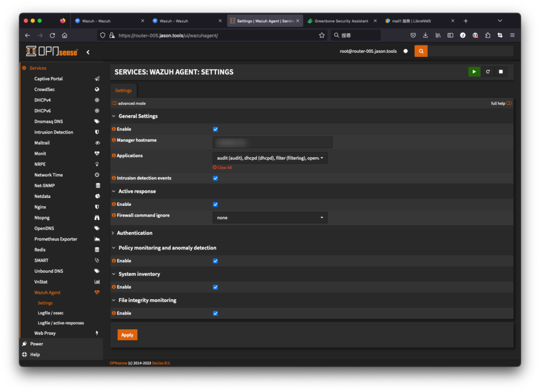Open Firefox home page
Viewport: 540px width, 392px height.
click(64, 35)
